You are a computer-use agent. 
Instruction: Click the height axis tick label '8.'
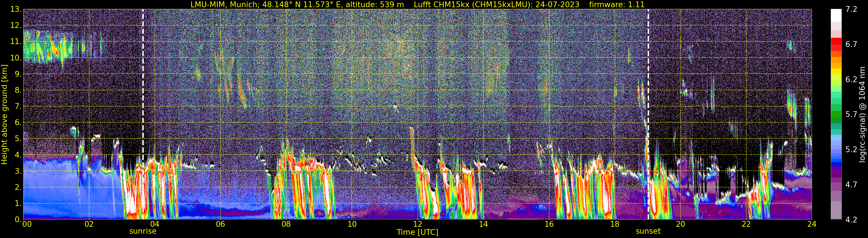pyautogui.click(x=18, y=90)
